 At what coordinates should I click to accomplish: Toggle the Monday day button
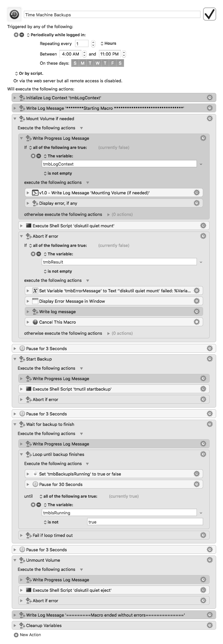pyautogui.click(x=83, y=63)
